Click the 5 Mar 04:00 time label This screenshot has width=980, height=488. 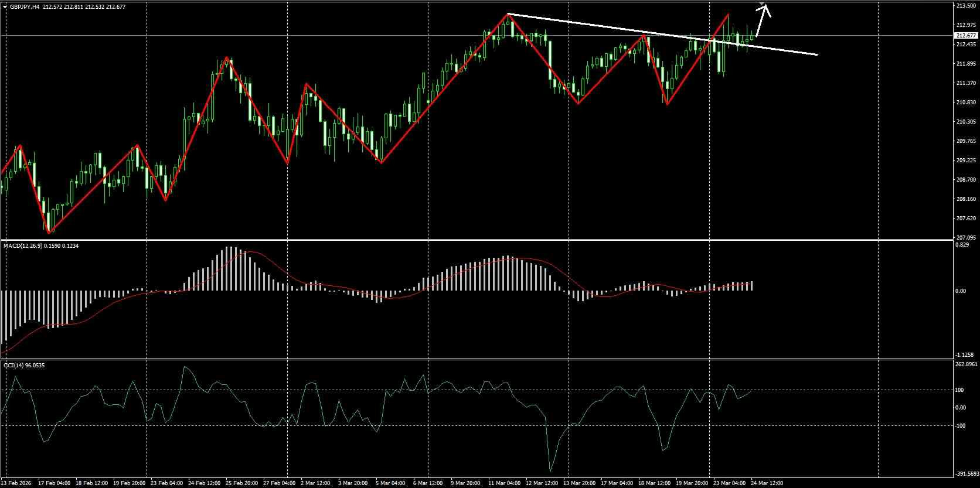coord(390,483)
